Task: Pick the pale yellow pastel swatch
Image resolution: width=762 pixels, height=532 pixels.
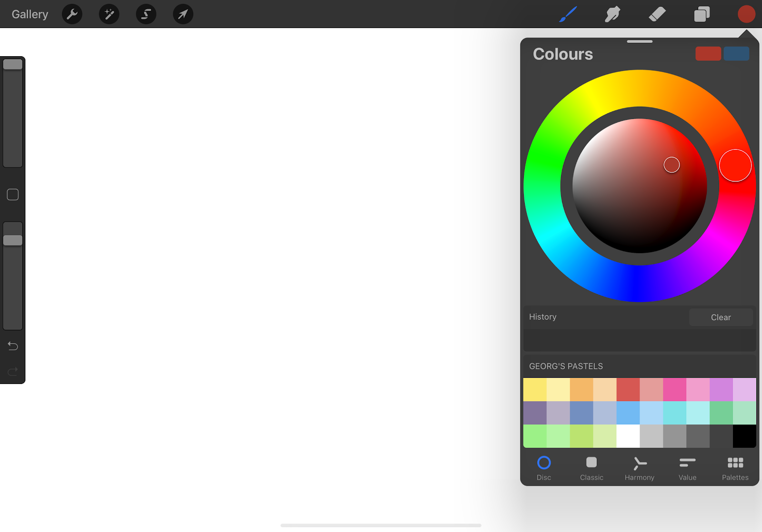Action: (558, 390)
